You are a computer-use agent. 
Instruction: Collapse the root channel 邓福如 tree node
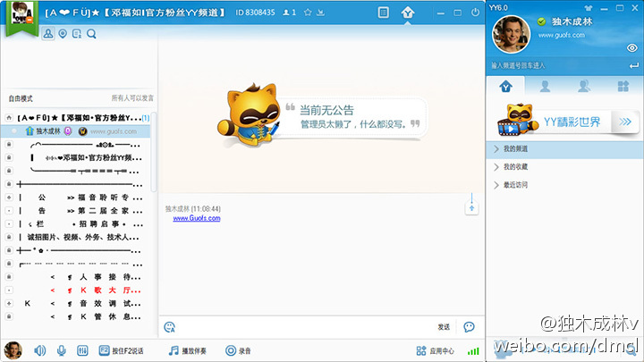click(x=9, y=118)
